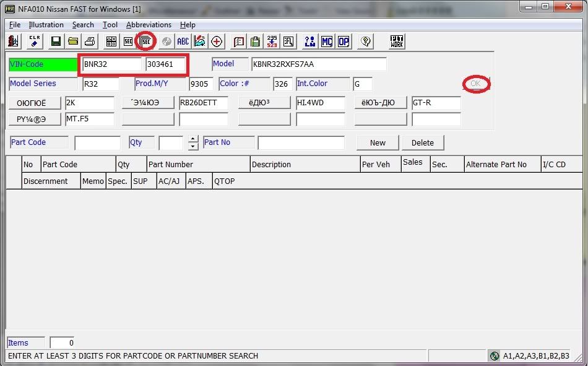Click the MC toolbar icon
Image resolution: width=588 pixels, height=366 pixels.
click(327, 41)
